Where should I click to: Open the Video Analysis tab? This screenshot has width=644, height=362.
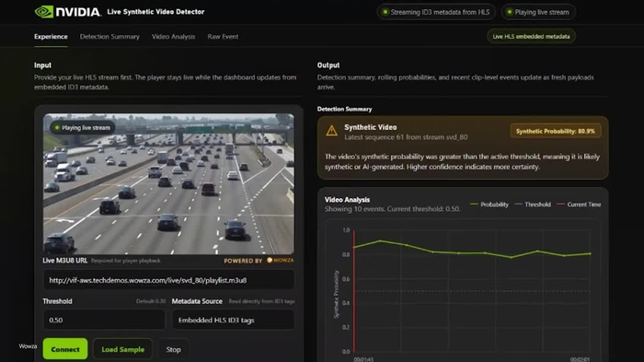tap(173, 37)
